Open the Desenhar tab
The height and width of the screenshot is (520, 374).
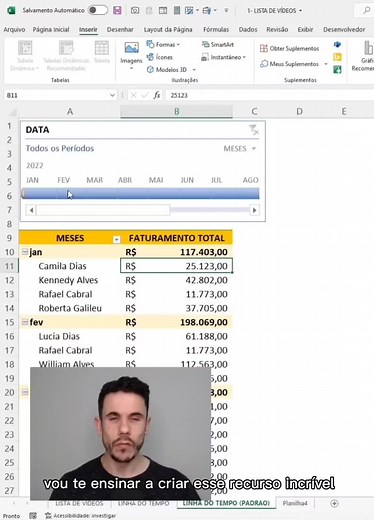click(x=120, y=29)
